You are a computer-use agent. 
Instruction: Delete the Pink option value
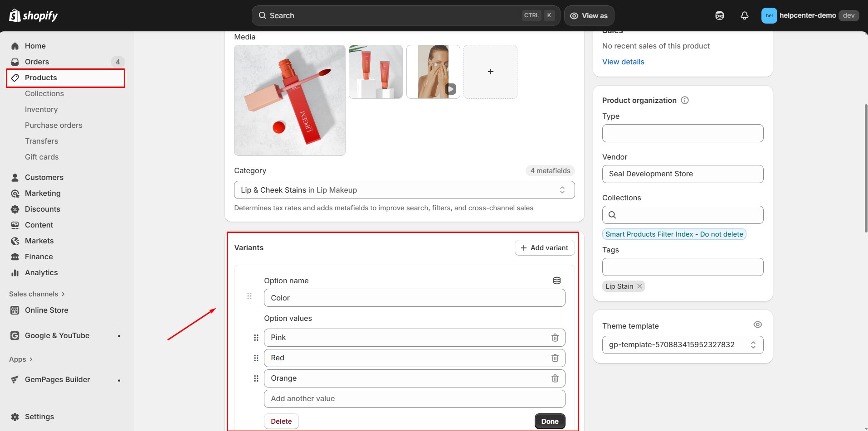pyautogui.click(x=555, y=338)
